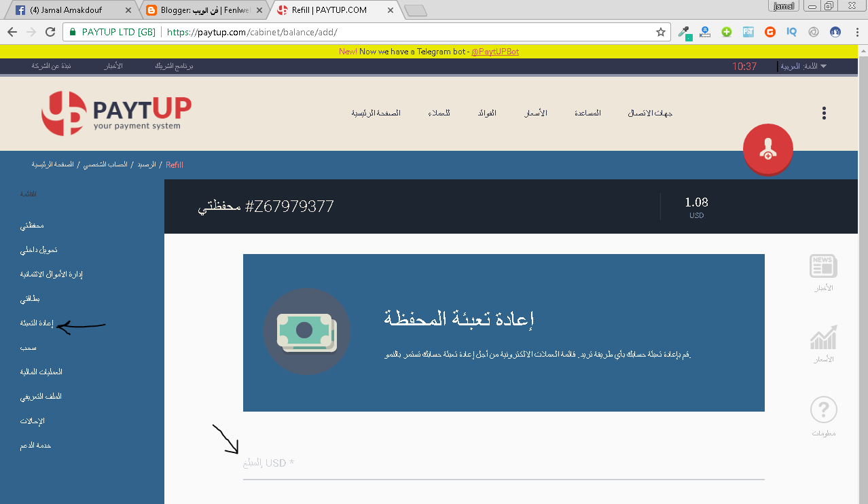Open the news icon in right sidebar
868x504 pixels.
823,266
